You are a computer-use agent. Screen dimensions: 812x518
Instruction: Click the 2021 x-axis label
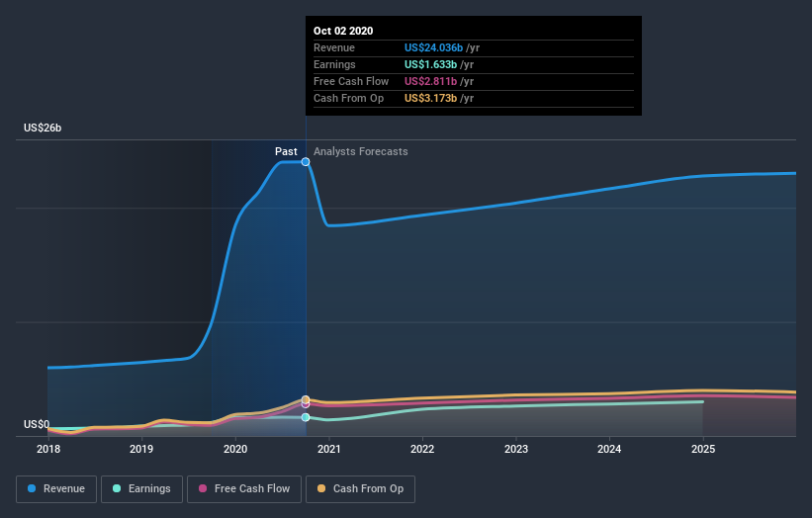(x=328, y=449)
